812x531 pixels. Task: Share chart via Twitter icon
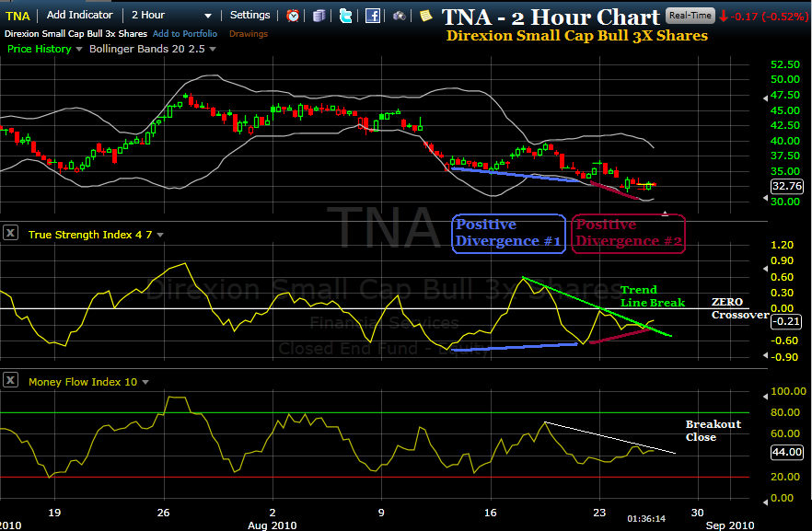[345, 16]
